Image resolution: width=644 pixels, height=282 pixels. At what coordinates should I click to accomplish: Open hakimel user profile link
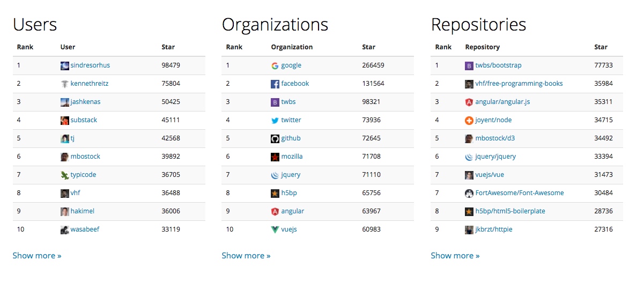[83, 211]
